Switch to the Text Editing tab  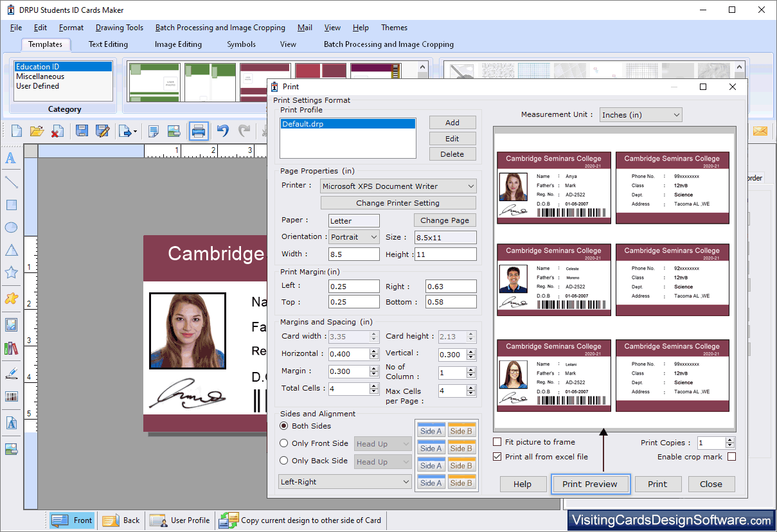[107, 44]
